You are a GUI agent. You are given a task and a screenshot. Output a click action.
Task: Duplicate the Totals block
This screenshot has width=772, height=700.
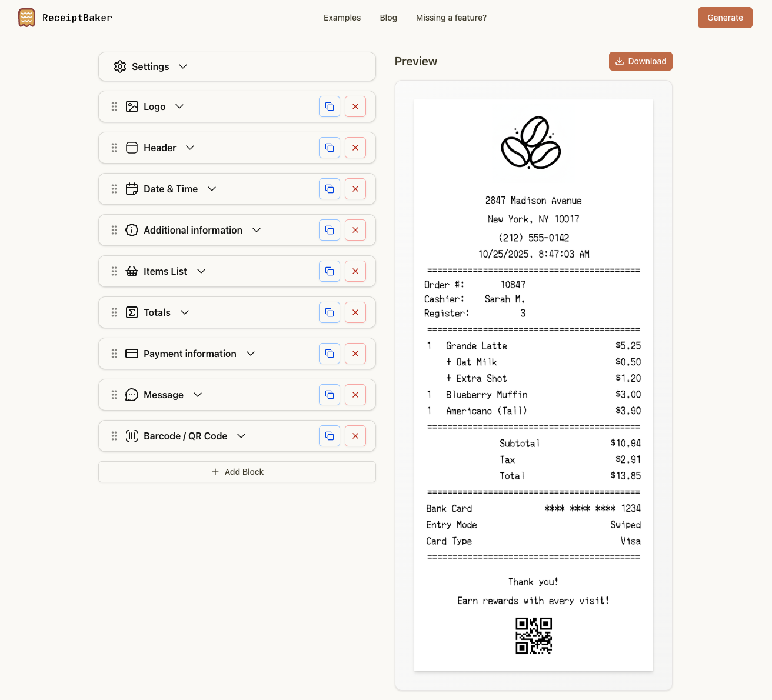[330, 312]
